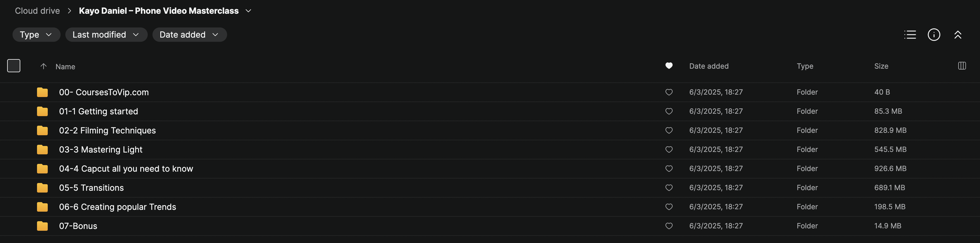
Task: Tick the select all checkbox
Action: point(14,66)
